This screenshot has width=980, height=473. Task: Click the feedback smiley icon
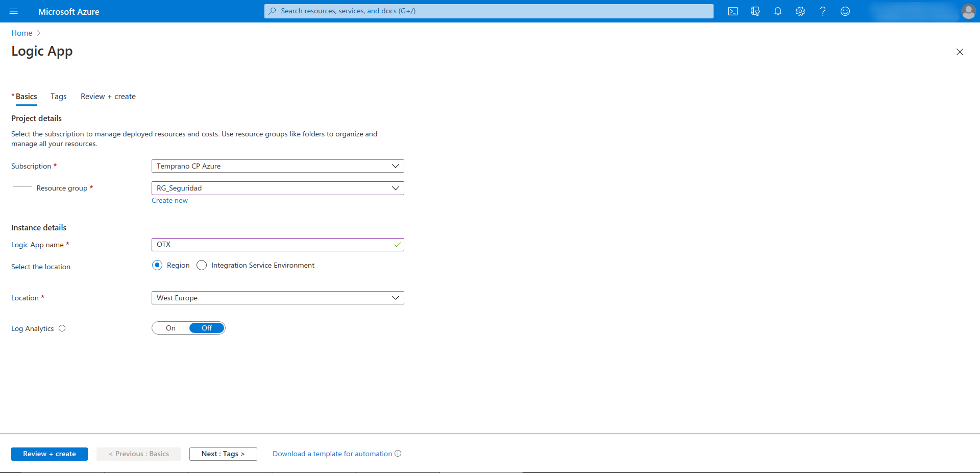coord(845,11)
